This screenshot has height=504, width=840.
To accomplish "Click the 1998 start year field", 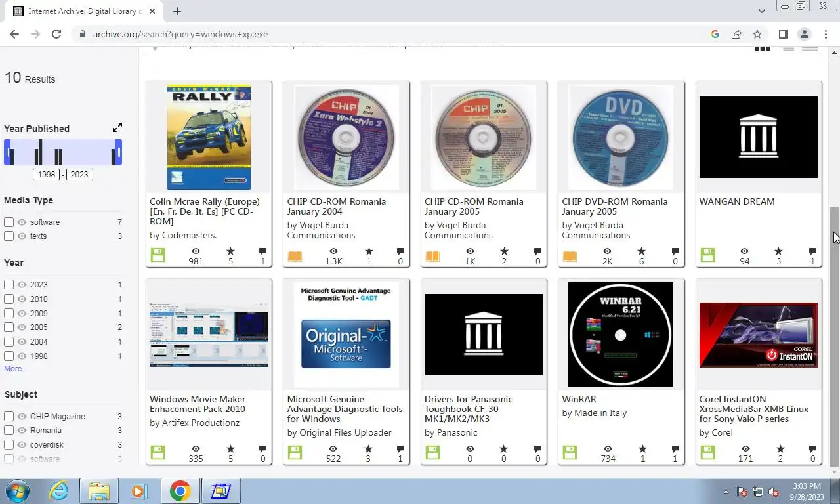I will [x=47, y=175].
